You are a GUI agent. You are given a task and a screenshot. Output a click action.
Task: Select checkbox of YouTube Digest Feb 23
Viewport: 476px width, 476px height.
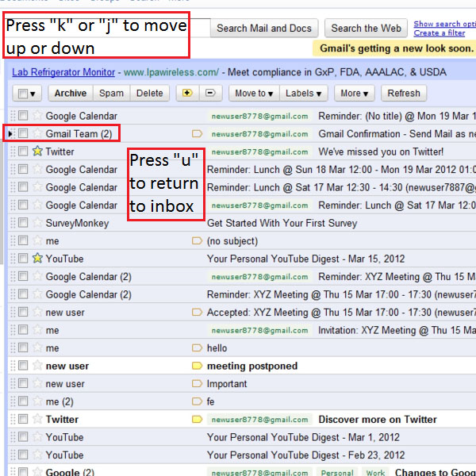[x=23, y=455]
